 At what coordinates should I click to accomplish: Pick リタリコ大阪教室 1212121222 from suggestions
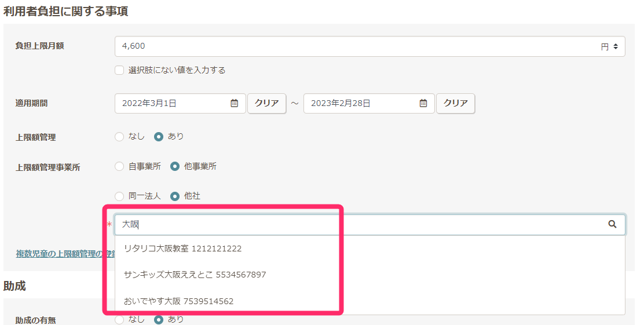(182, 249)
